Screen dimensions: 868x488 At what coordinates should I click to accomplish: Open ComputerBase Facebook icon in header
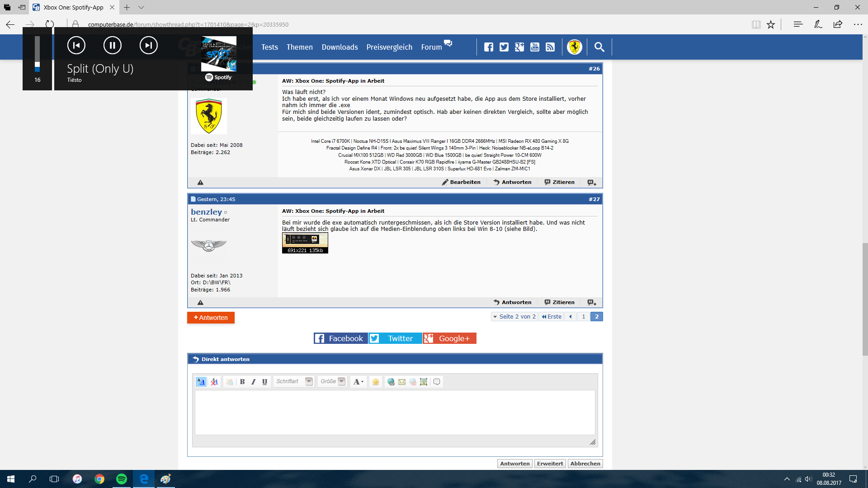(x=489, y=47)
